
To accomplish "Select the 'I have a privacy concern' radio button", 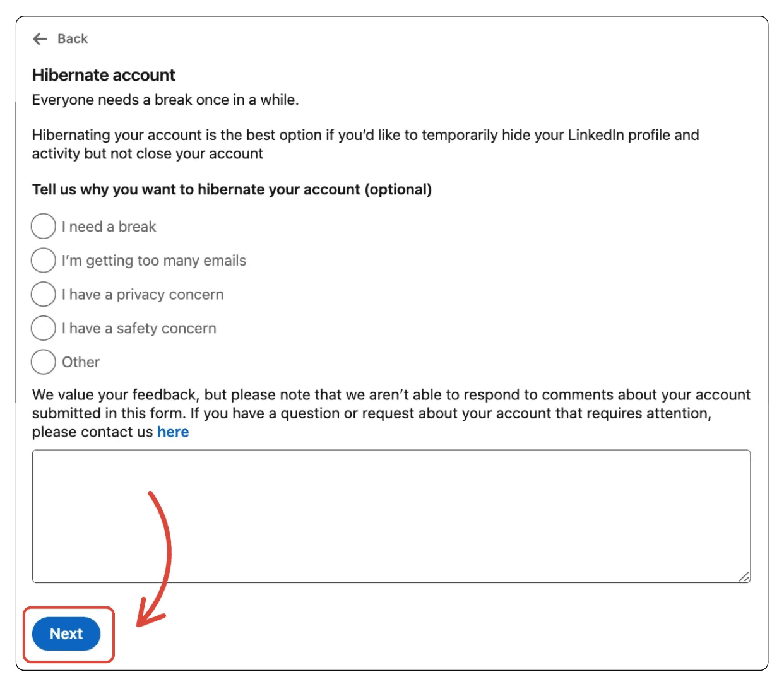I will coord(44,295).
